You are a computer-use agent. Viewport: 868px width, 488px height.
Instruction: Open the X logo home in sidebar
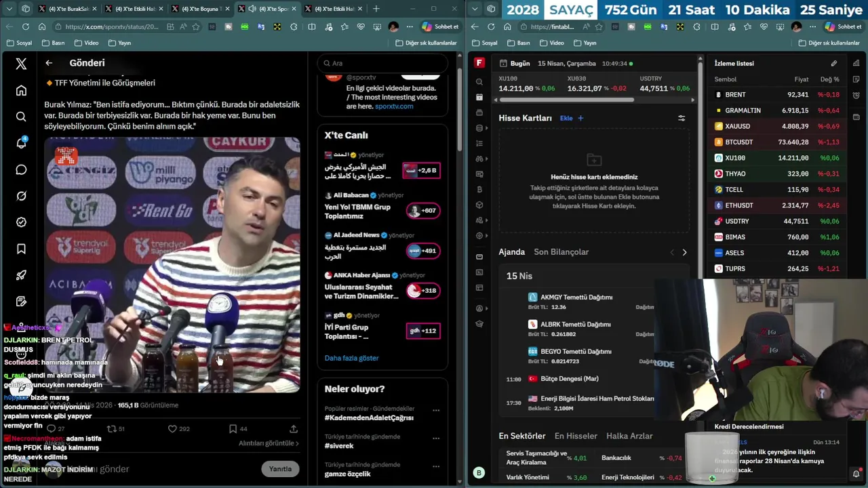21,64
